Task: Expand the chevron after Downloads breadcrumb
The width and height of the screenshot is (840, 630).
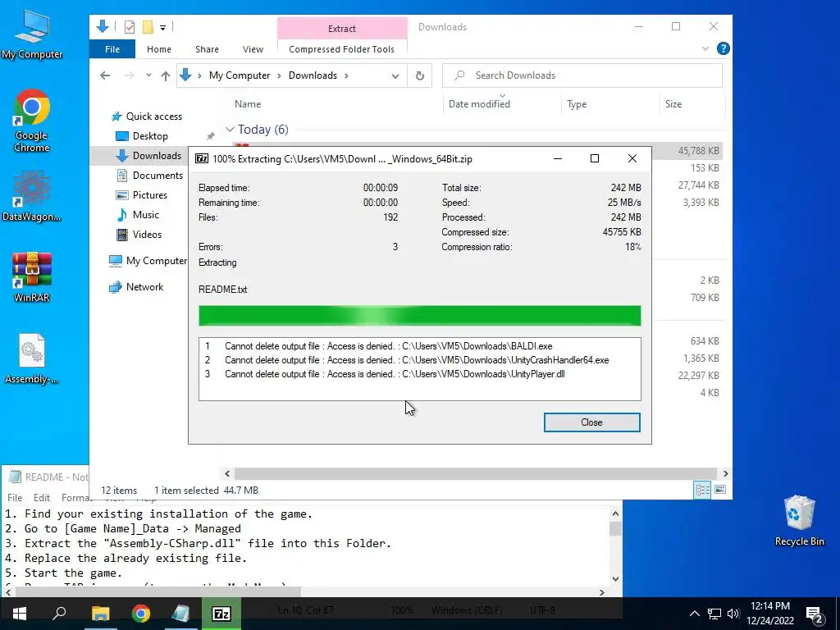Action: pyautogui.click(x=347, y=75)
